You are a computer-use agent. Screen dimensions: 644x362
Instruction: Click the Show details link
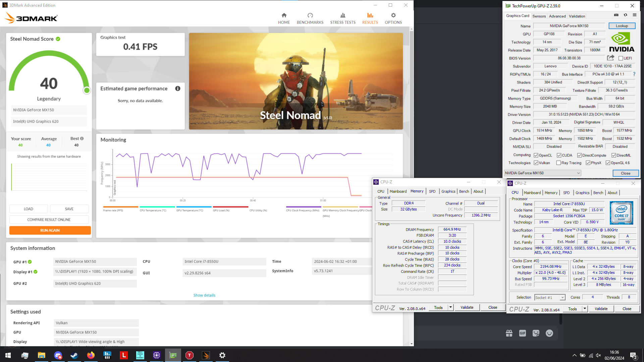204,295
